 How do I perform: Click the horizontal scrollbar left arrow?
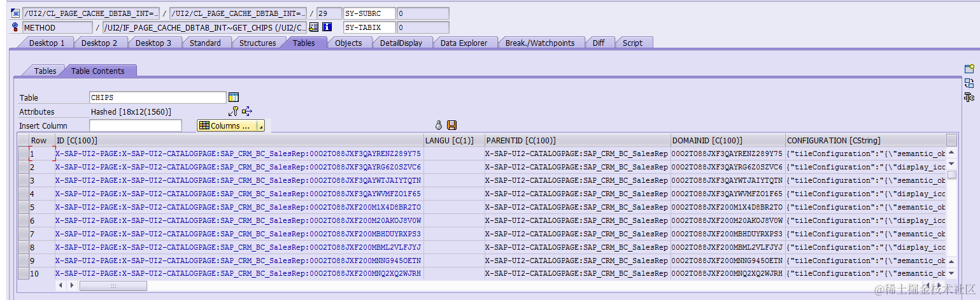(62, 286)
